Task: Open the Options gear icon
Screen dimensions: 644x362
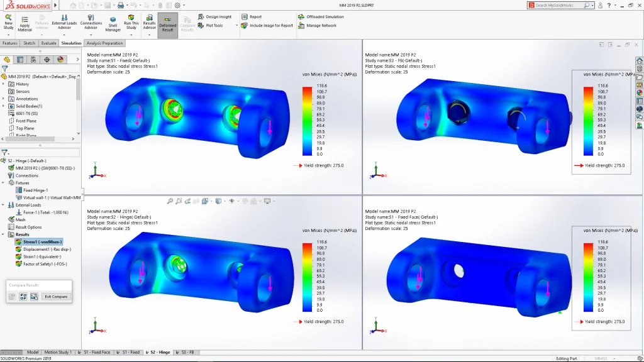Action: pos(177,5)
